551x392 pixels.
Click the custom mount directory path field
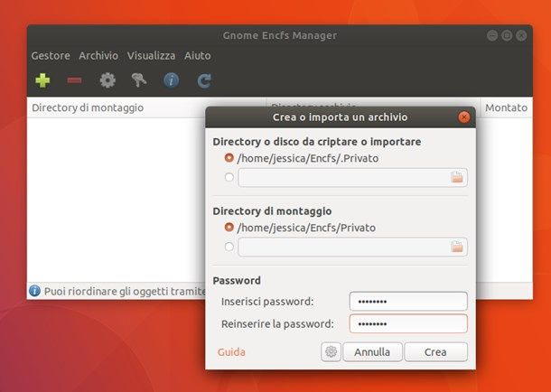353,247
